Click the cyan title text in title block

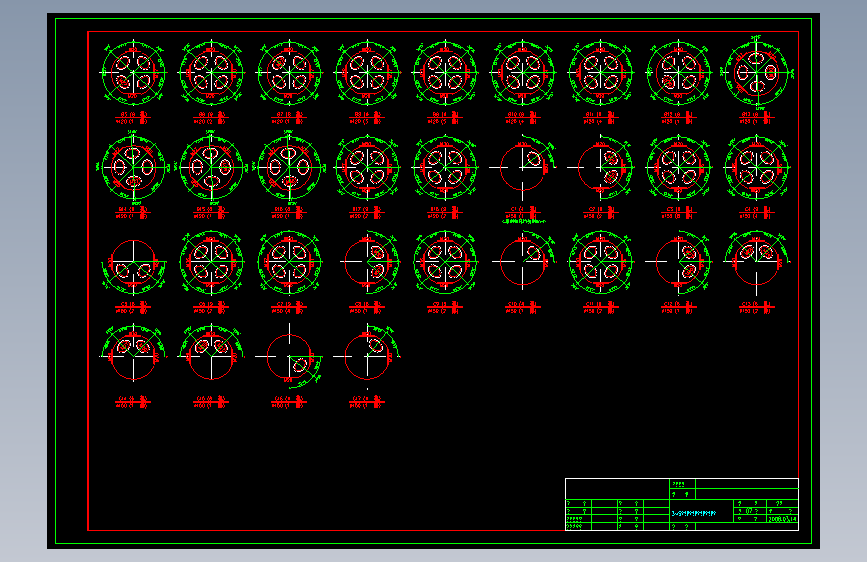click(693, 513)
